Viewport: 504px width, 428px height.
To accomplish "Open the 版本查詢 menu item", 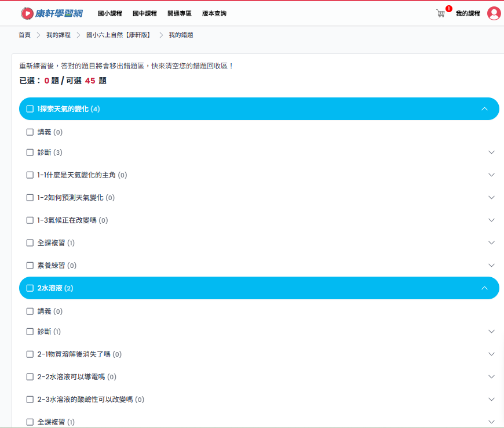I will tap(214, 13).
